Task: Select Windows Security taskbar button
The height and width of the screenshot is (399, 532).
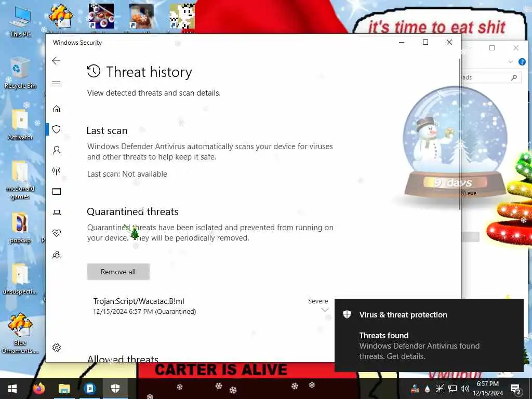Action: tap(115, 388)
